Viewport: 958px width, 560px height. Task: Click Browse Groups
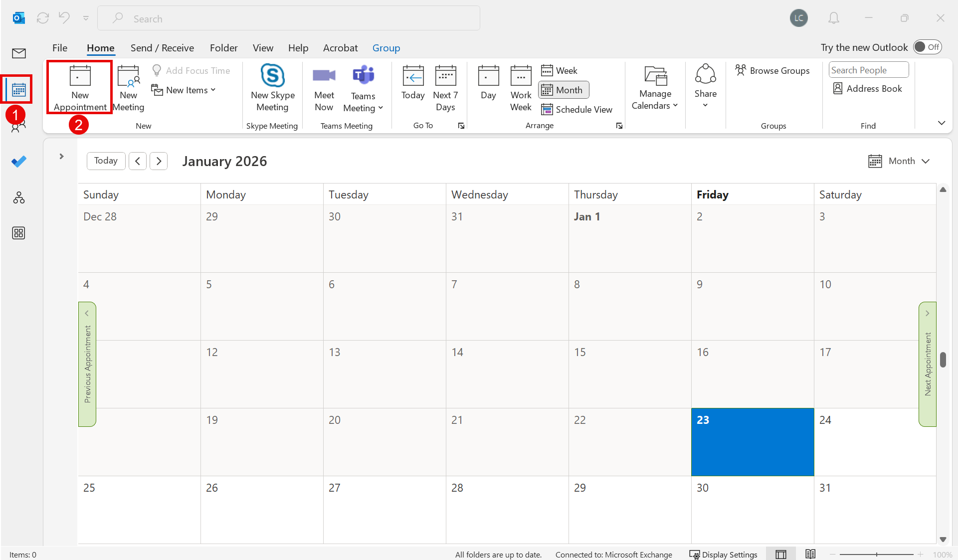pos(772,71)
